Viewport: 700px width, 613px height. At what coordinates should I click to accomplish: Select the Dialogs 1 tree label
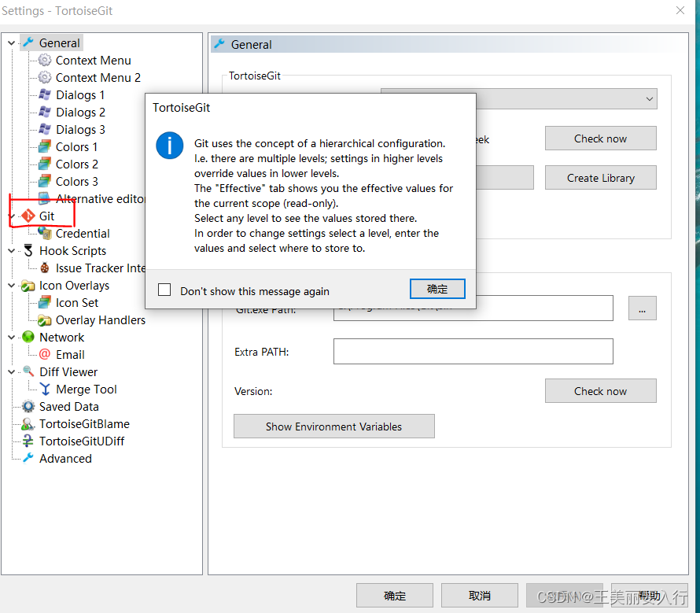pyautogui.click(x=80, y=94)
